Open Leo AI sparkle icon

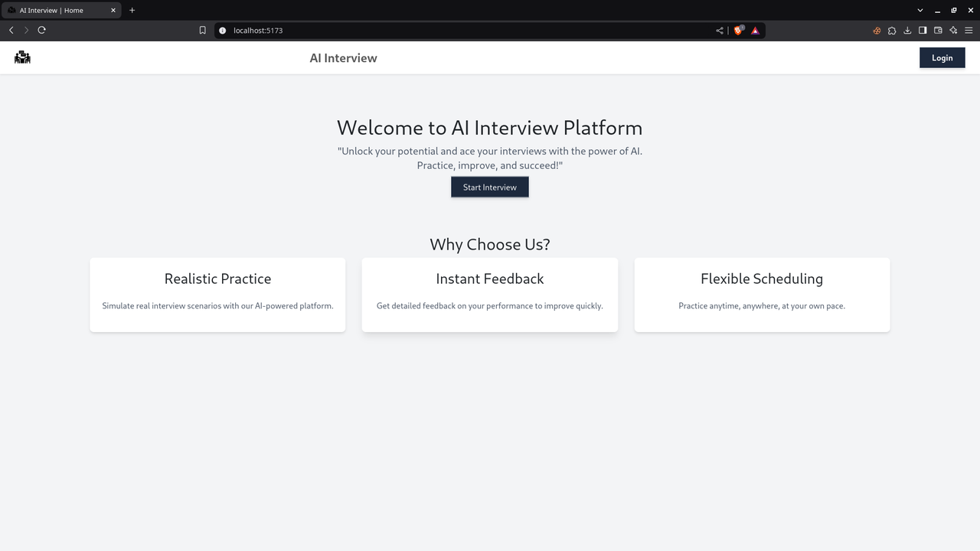click(x=953, y=31)
